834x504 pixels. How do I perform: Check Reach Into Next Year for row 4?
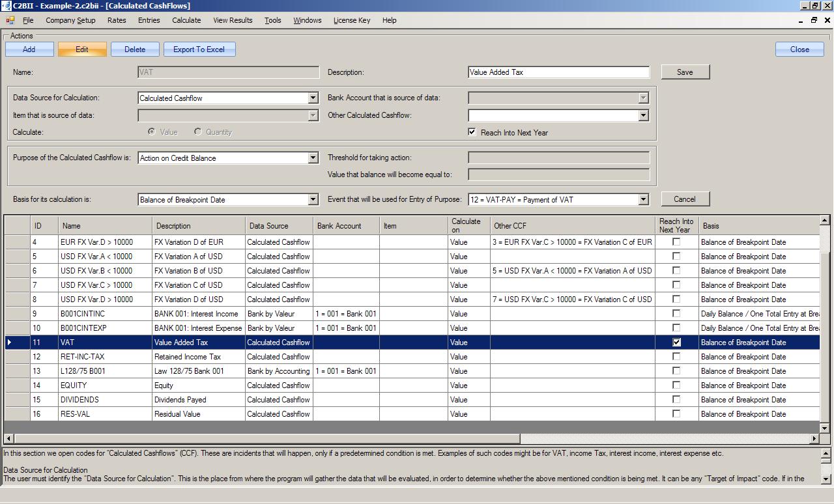(x=676, y=242)
